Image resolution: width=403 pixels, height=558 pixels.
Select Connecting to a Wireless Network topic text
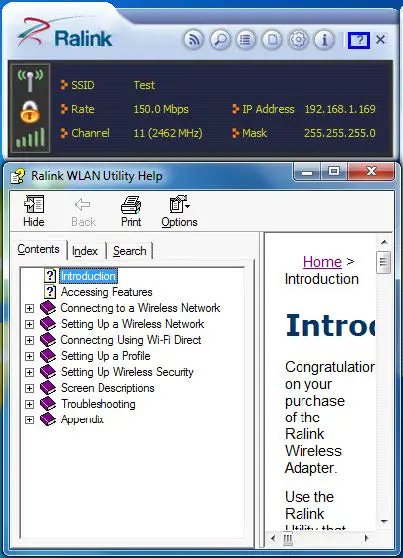(140, 308)
